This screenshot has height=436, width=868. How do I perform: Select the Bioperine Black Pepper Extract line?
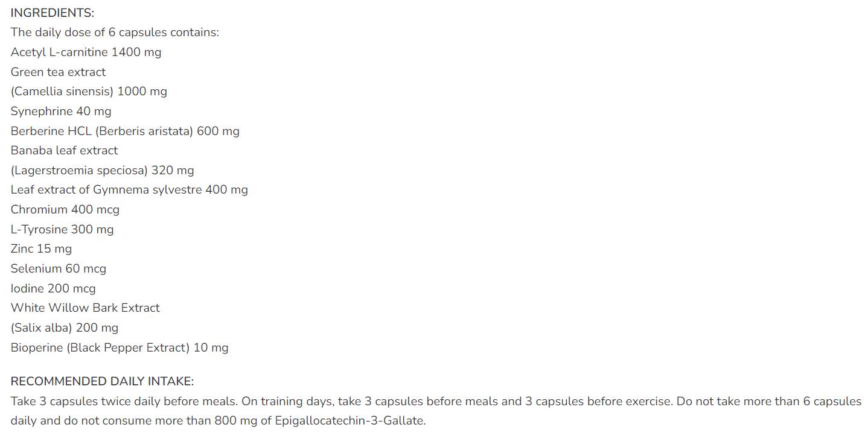coord(120,348)
